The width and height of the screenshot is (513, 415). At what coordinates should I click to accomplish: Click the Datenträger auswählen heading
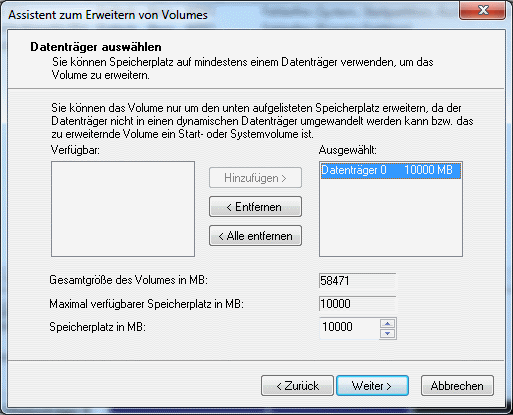pos(96,47)
